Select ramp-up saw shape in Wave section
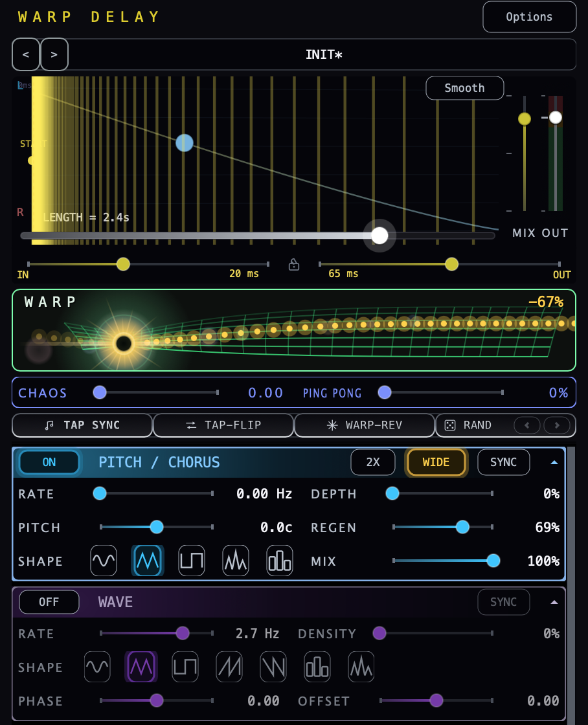The height and width of the screenshot is (725, 588). [x=229, y=667]
